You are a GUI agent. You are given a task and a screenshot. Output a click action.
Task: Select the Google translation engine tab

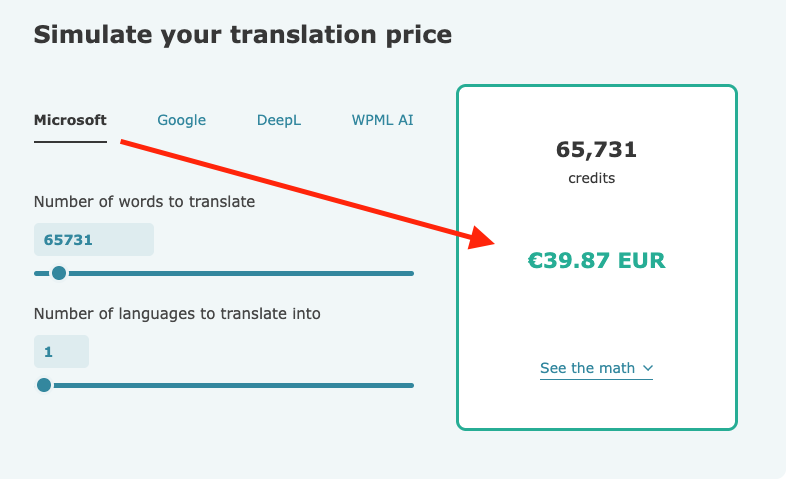pyautogui.click(x=181, y=120)
